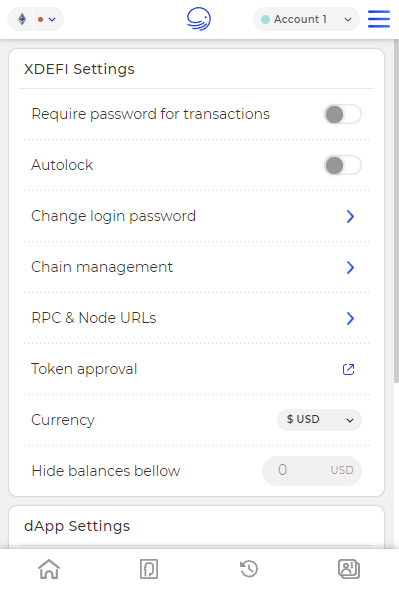
Task: Open Change login password chevron
Action: pos(350,216)
